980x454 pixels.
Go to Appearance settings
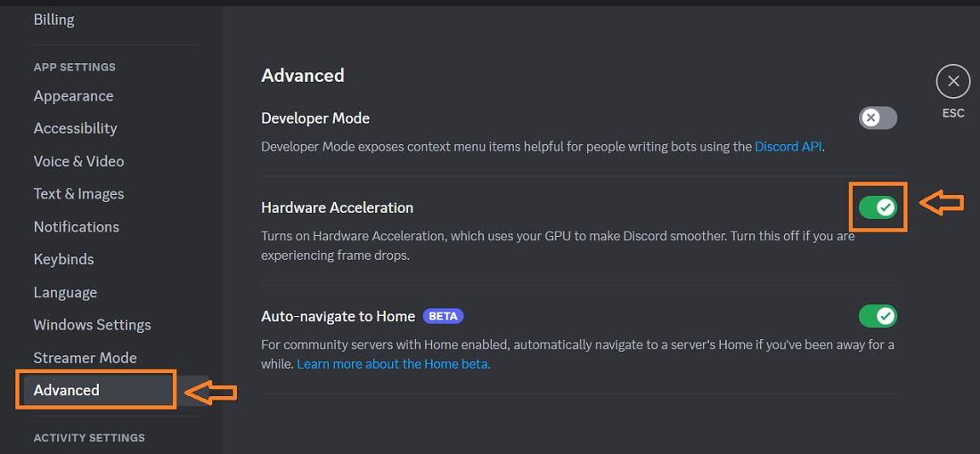73,96
